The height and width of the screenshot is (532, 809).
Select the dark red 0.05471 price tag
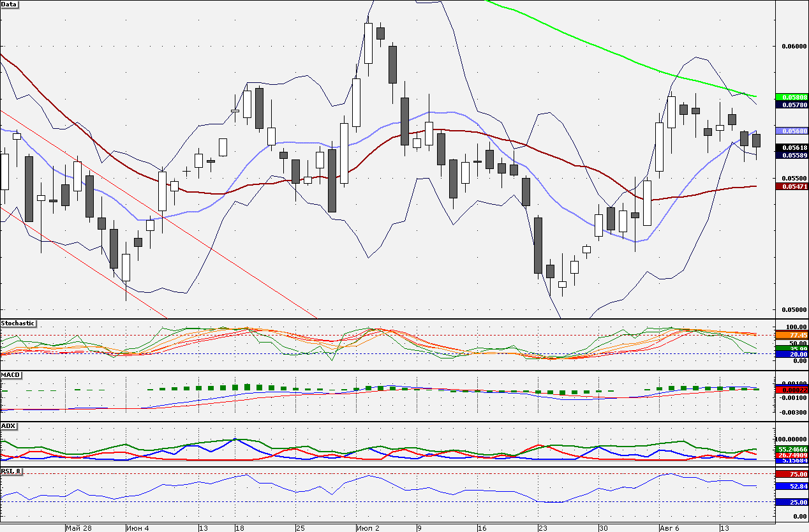[x=792, y=186]
